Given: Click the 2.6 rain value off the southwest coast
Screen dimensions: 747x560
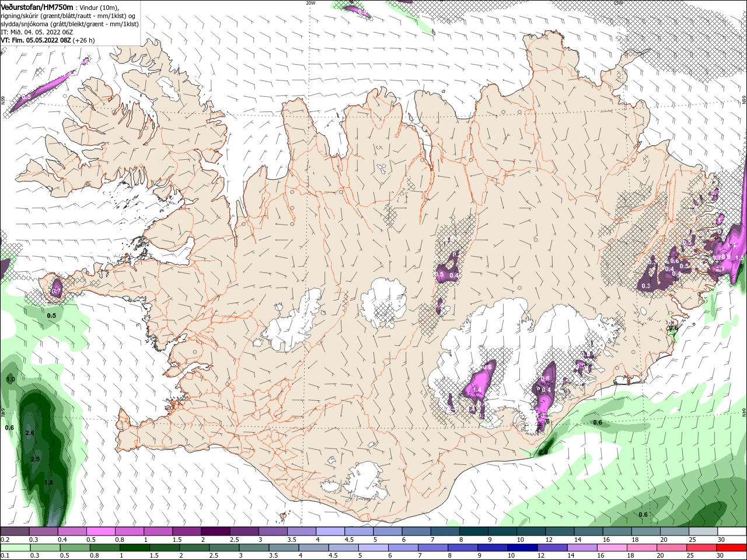Looking at the screenshot, I should pyautogui.click(x=30, y=433).
